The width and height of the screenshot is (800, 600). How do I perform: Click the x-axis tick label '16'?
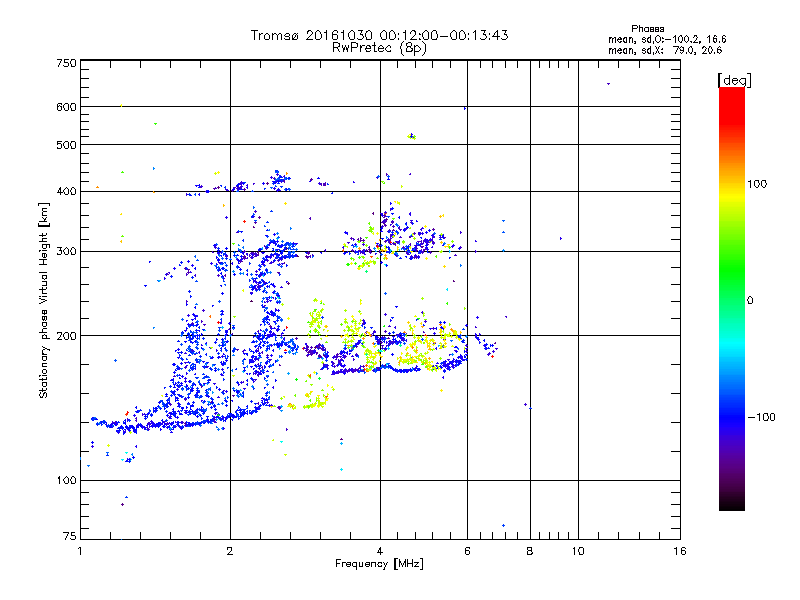click(680, 551)
